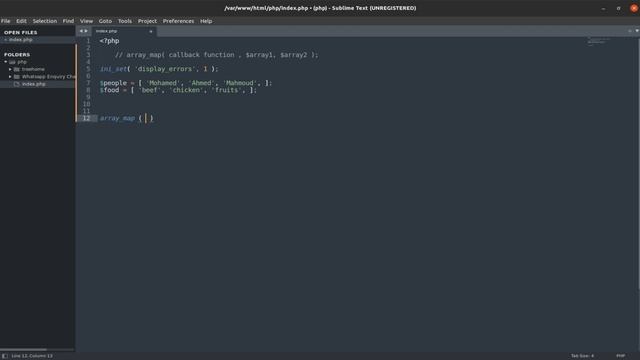Image resolution: width=640 pixels, height=360 pixels.
Task: Select the php folder row in the sidebar
Action: click(38, 62)
